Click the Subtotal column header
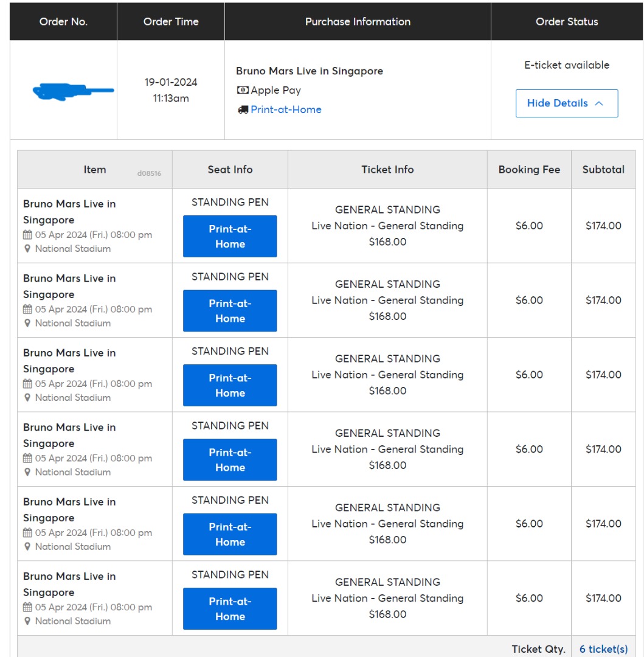Viewport: 644px width, 657px height. click(x=603, y=170)
